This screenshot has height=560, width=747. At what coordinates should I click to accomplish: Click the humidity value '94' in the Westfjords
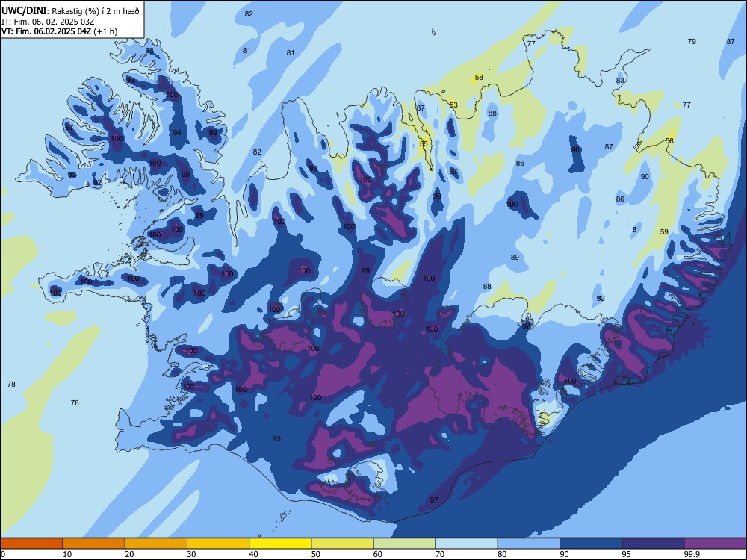(177, 132)
